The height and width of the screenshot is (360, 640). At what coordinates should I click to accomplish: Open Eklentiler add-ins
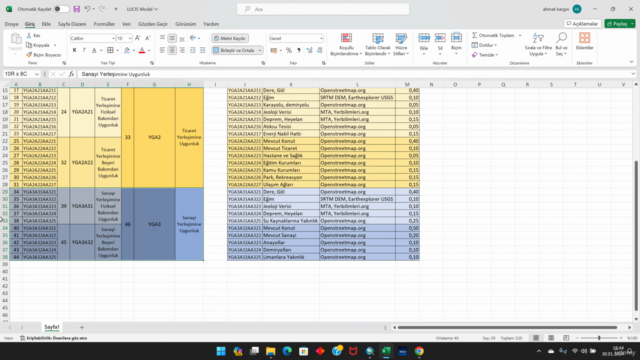coord(584,42)
